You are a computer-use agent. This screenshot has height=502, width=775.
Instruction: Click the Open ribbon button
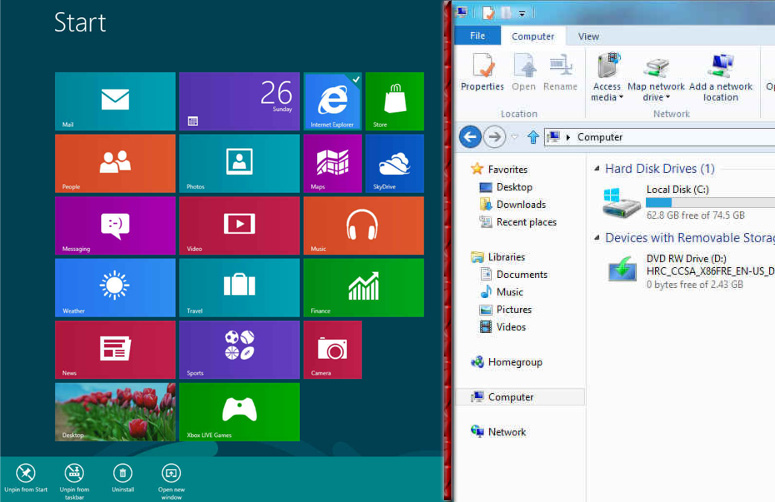click(523, 73)
